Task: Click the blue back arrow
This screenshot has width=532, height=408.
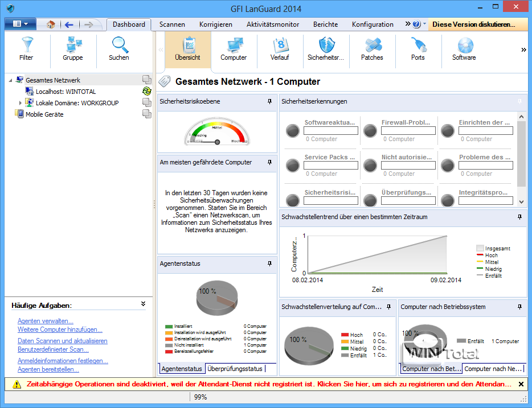Action: 69,24
